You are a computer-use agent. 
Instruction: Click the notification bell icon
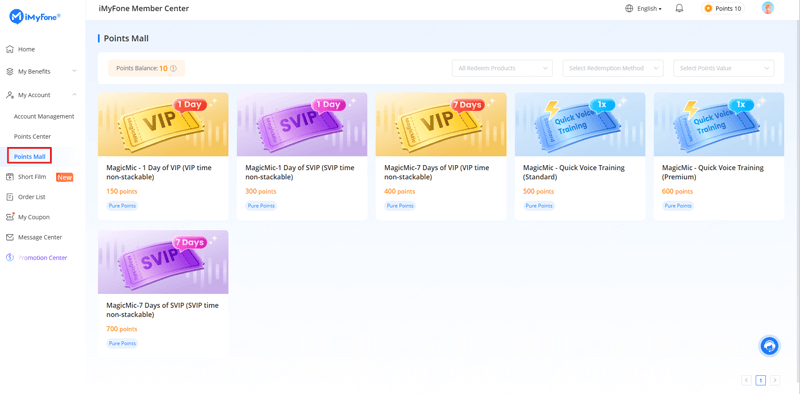click(679, 8)
